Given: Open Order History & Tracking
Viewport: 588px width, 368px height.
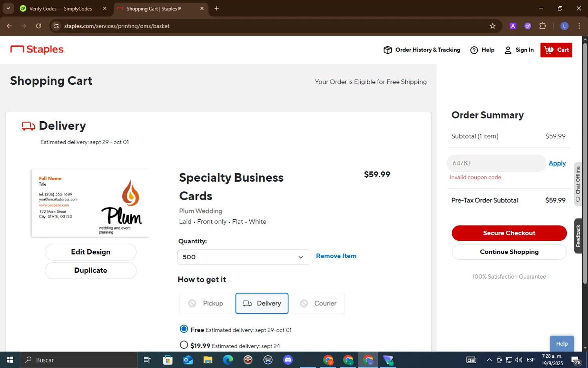Looking at the screenshot, I should [x=422, y=50].
